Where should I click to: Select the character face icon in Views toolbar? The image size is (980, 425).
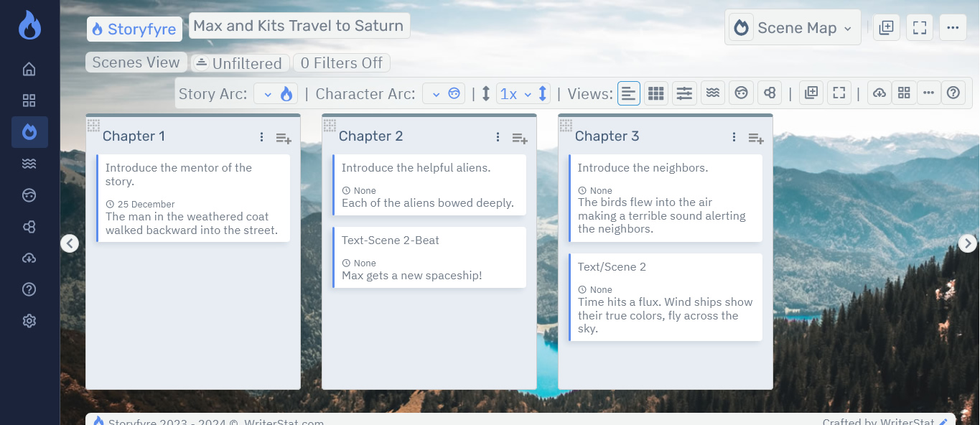tap(741, 93)
